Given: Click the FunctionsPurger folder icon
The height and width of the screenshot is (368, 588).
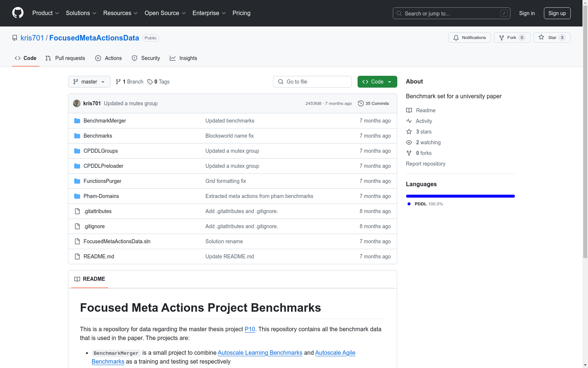Looking at the screenshot, I should [77, 181].
